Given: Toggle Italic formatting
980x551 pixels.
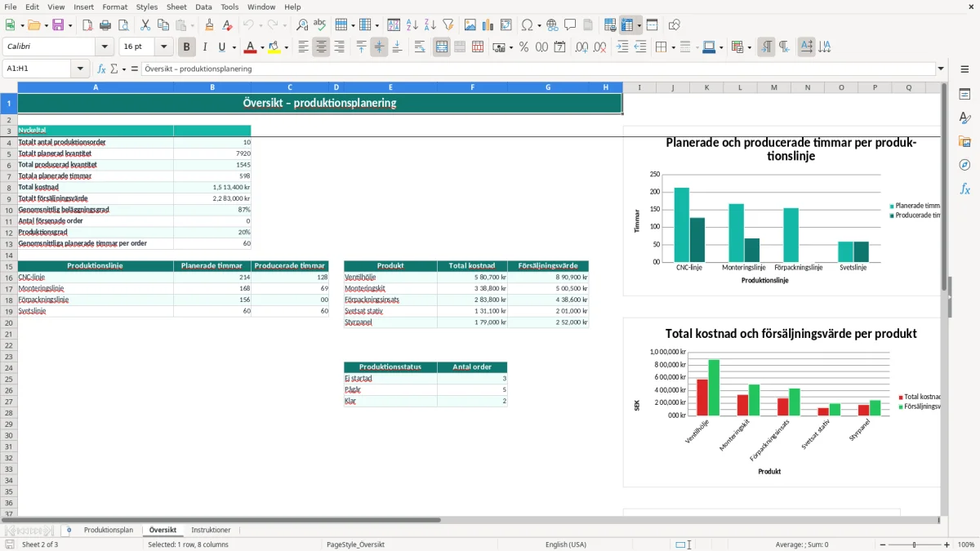Looking at the screenshot, I should [205, 47].
